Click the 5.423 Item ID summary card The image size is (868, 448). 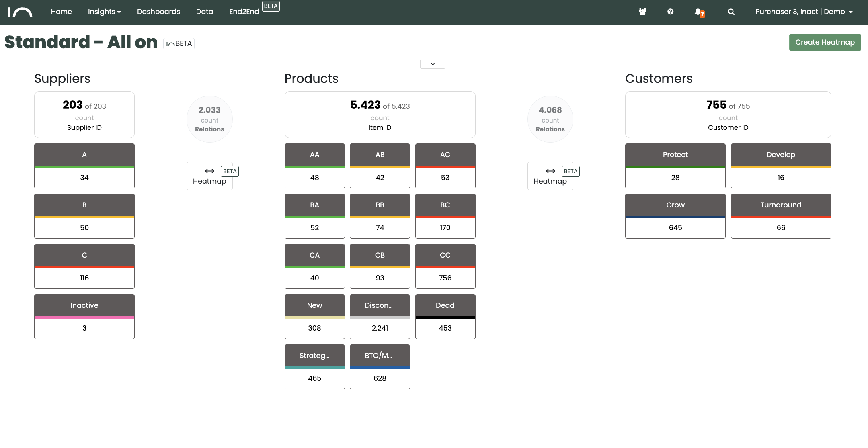tap(380, 115)
